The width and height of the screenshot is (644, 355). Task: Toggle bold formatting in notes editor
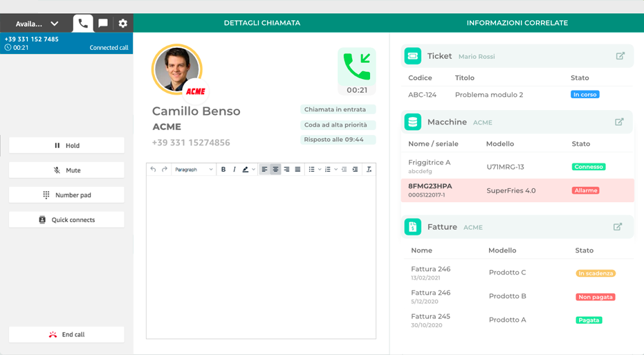click(x=223, y=170)
